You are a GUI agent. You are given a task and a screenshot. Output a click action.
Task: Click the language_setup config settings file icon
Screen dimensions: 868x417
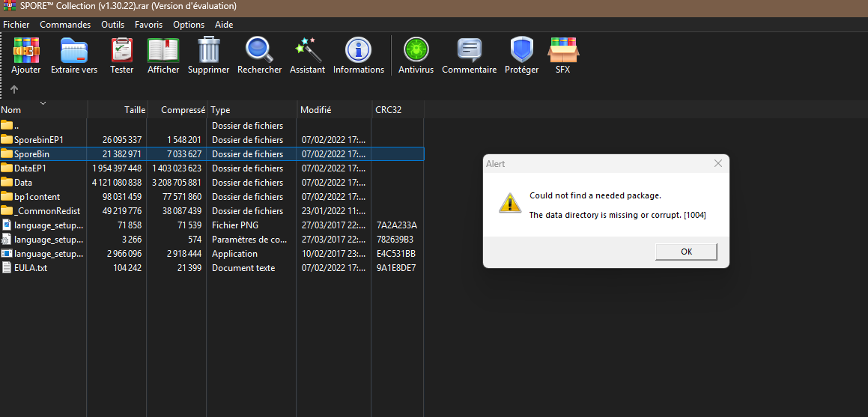pyautogui.click(x=7, y=240)
